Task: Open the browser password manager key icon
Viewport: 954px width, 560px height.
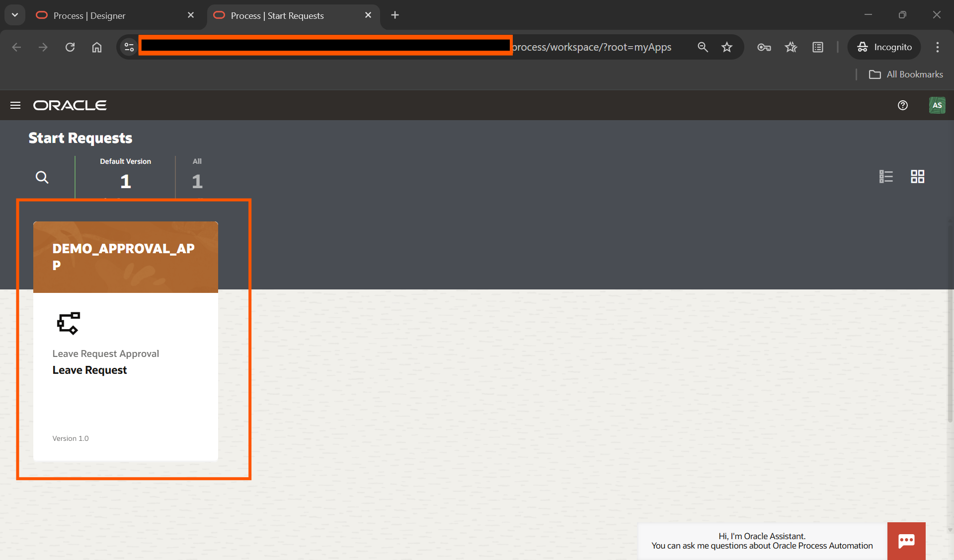Action: (x=764, y=47)
